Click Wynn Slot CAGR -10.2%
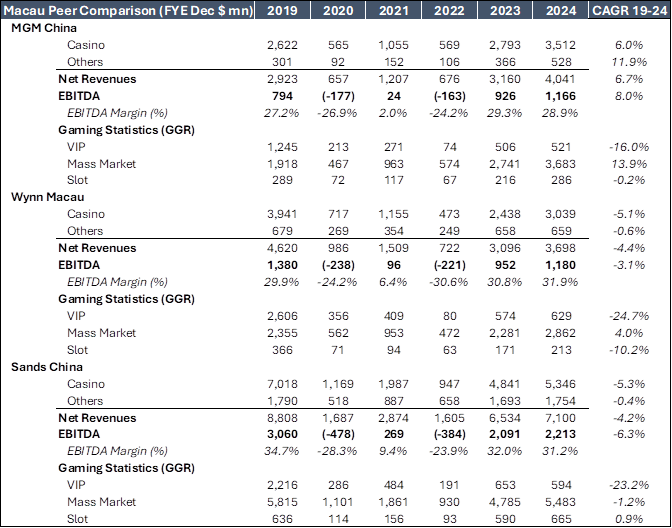This screenshot has width=672, height=528. tap(629, 350)
